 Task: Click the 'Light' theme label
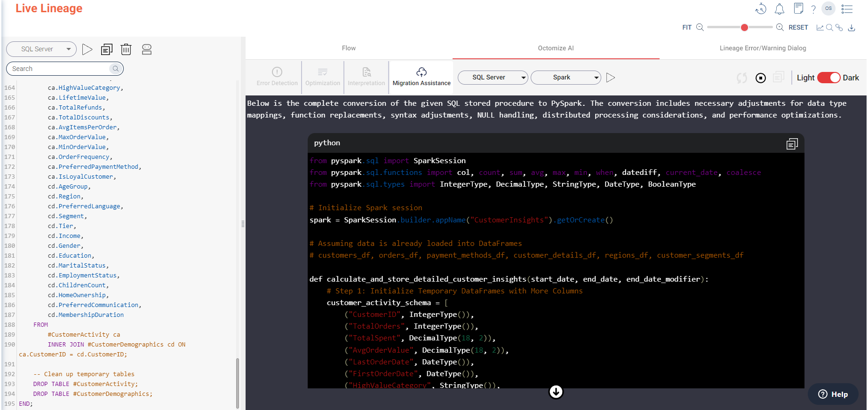805,78
